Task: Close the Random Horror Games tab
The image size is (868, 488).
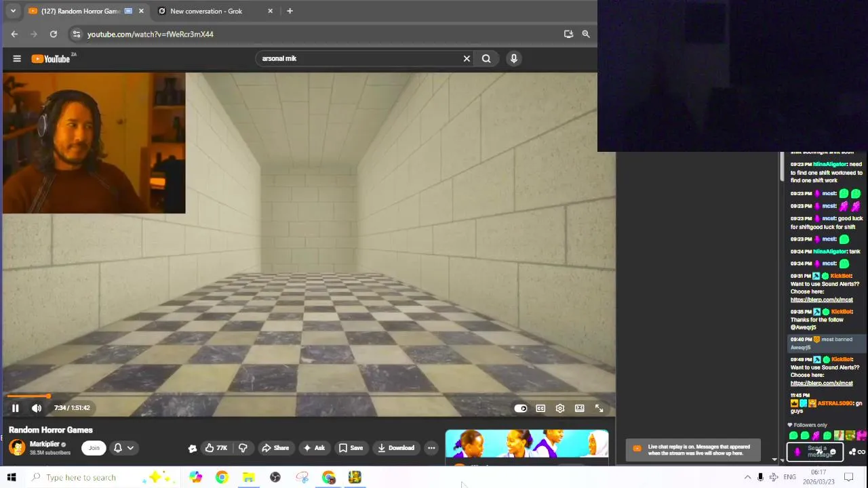Action: [141, 11]
